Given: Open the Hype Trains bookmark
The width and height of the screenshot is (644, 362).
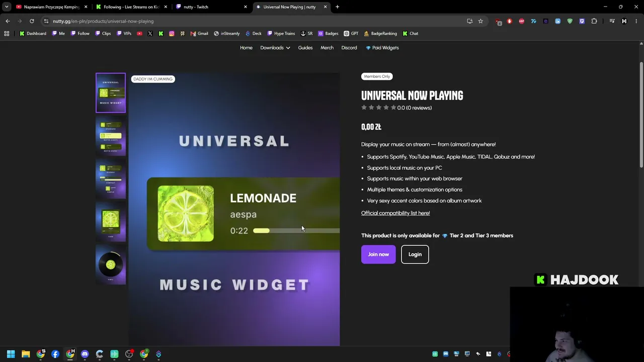Looking at the screenshot, I should [x=281, y=34].
